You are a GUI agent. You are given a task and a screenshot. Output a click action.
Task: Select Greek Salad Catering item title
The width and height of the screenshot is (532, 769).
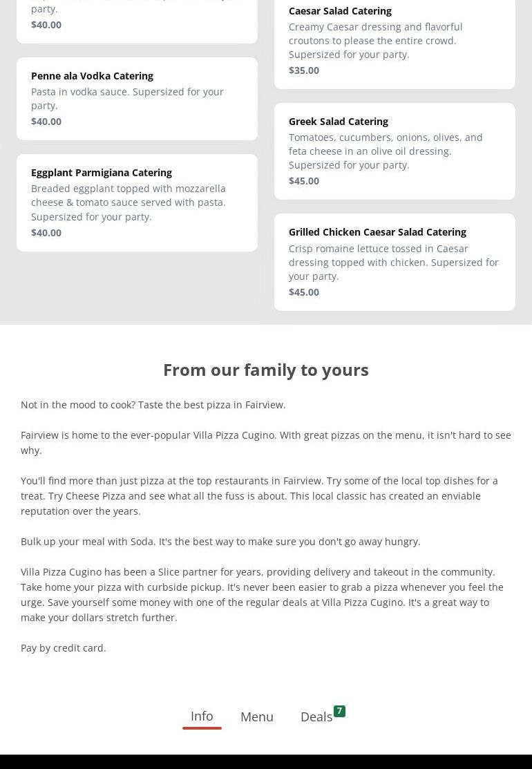click(338, 122)
